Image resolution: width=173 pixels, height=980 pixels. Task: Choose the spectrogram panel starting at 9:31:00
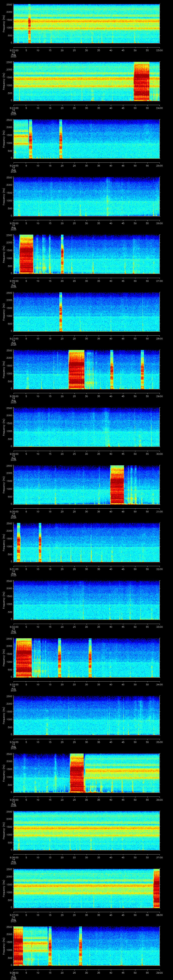click(86, 543)
